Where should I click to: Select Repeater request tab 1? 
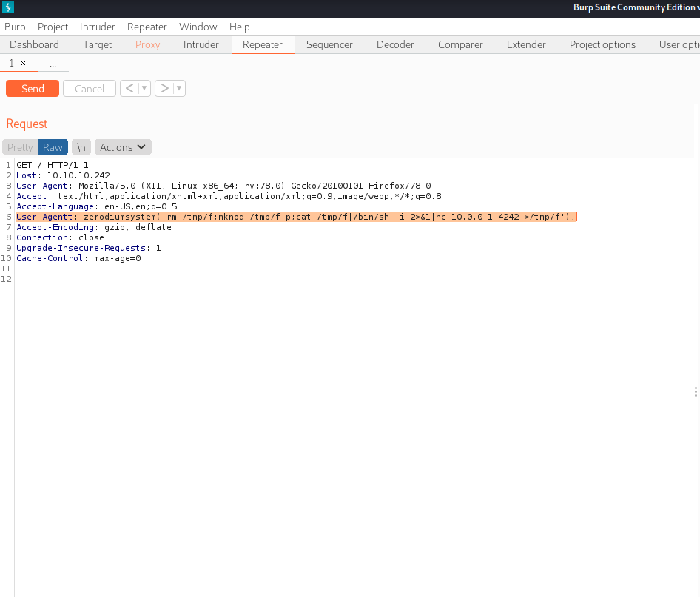(12, 64)
